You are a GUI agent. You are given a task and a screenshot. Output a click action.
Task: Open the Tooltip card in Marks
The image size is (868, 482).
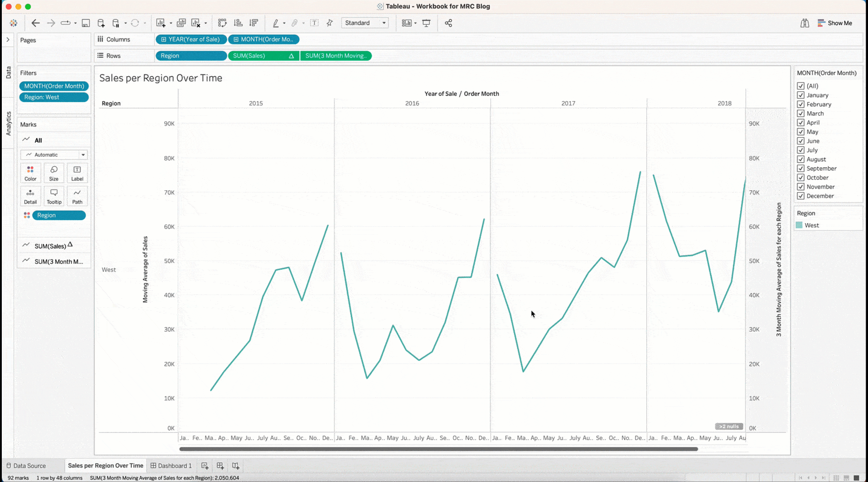[54, 196]
